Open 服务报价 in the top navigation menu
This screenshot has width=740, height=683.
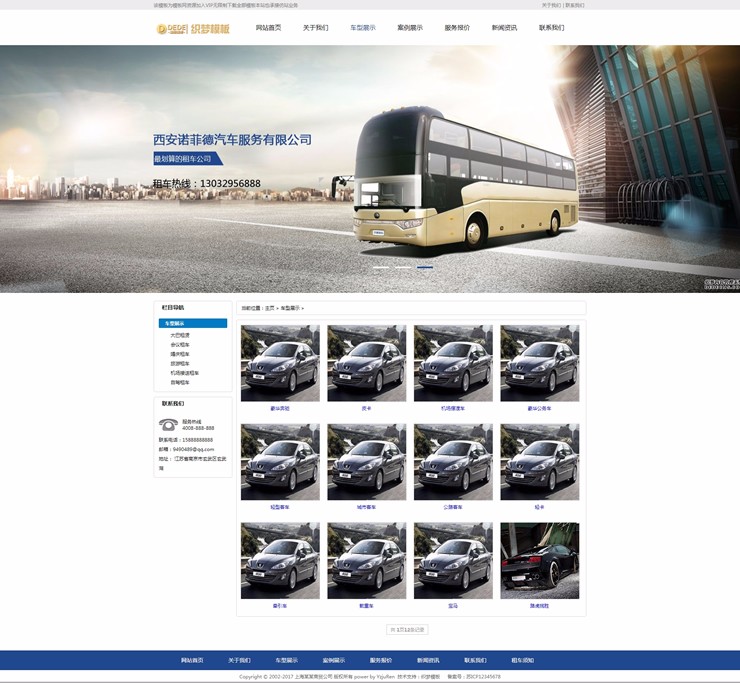click(457, 28)
